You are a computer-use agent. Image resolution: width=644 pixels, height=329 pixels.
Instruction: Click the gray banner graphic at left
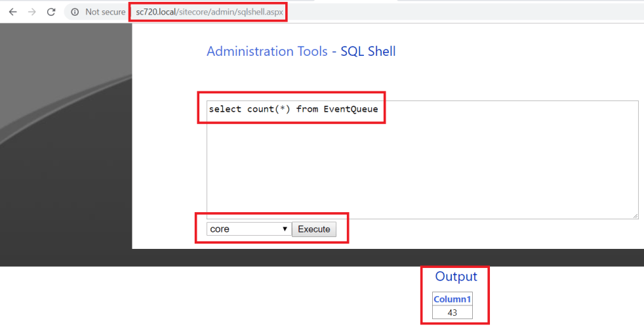click(x=66, y=131)
